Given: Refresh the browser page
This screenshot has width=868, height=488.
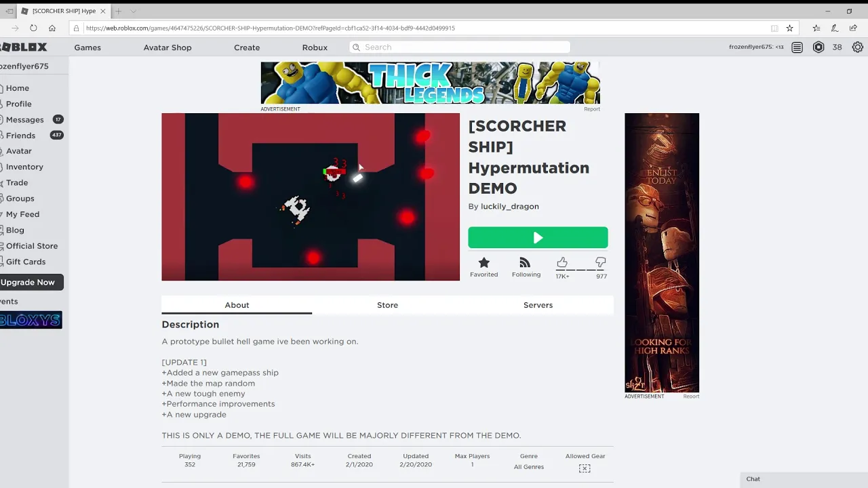Looking at the screenshot, I should pos(33,28).
